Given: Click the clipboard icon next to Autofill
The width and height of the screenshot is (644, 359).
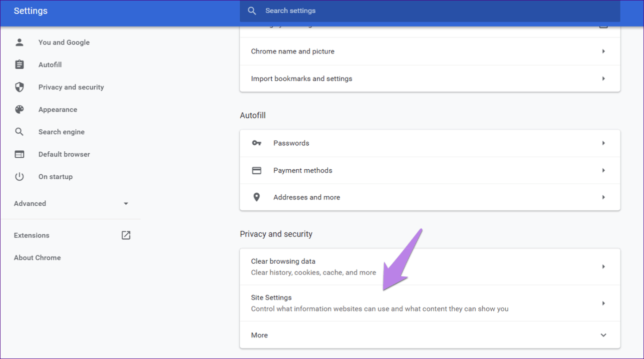Looking at the screenshot, I should coord(19,65).
